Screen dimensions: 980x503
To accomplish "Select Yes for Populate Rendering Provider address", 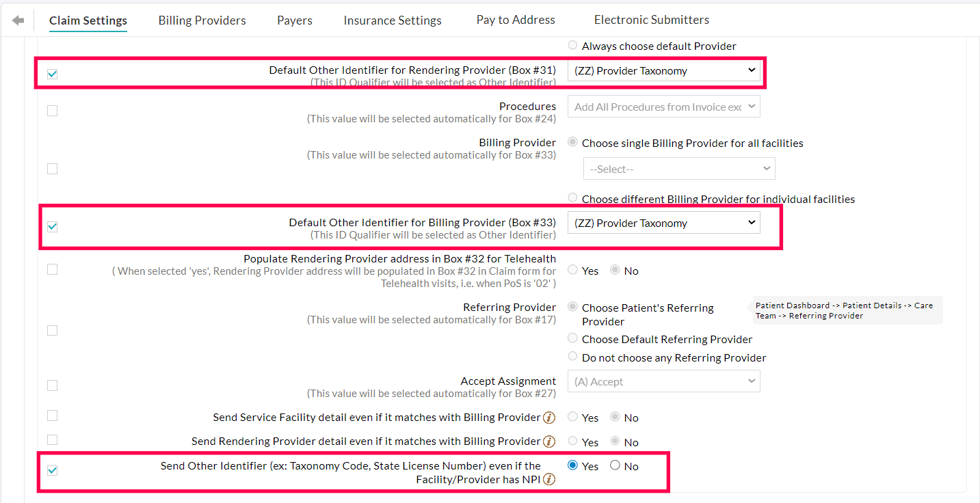I will (572, 269).
